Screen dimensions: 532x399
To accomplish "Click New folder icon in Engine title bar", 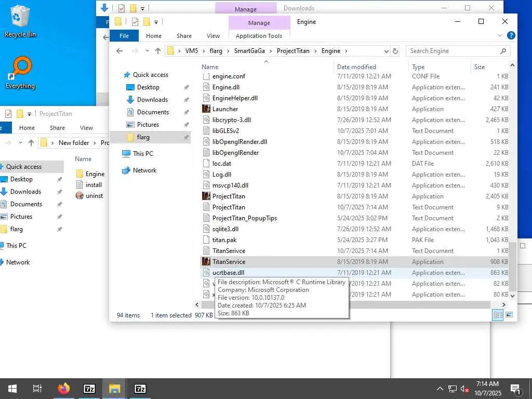I will click(147, 22).
